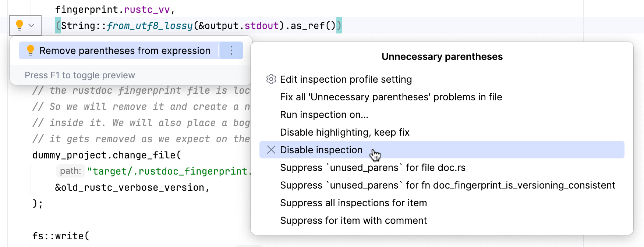This screenshot has height=247, width=644.
Task: Choose Suppress all inspections for item
Action: 353,203
